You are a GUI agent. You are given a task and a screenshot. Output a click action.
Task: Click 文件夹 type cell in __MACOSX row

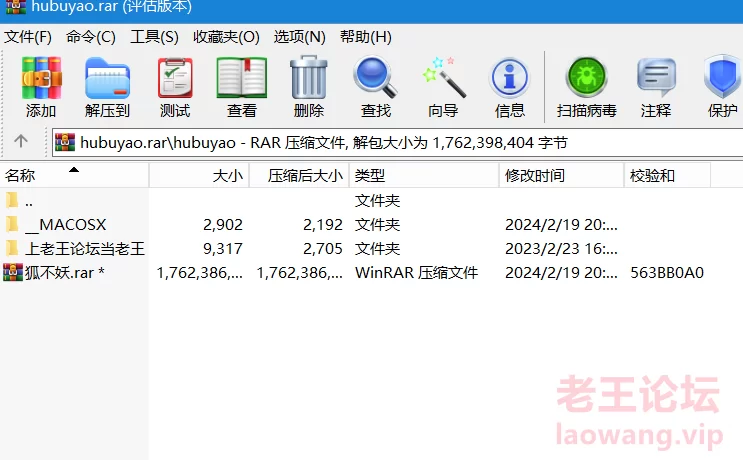click(x=377, y=225)
